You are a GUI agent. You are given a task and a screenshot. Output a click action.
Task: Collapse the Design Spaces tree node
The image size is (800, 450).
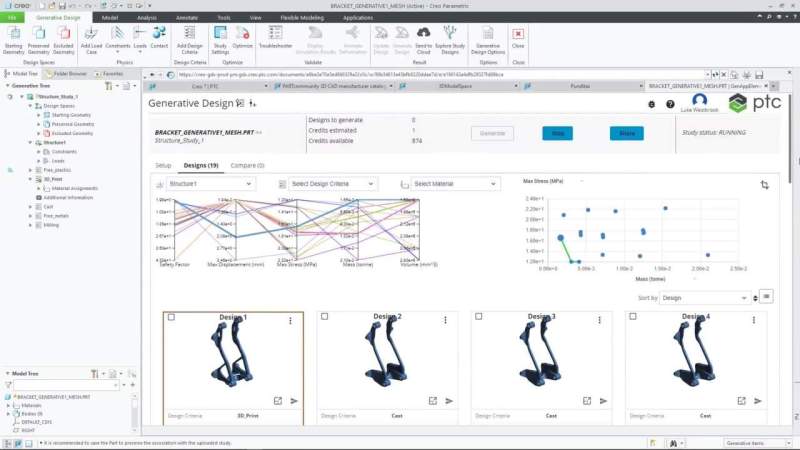pos(30,106)
